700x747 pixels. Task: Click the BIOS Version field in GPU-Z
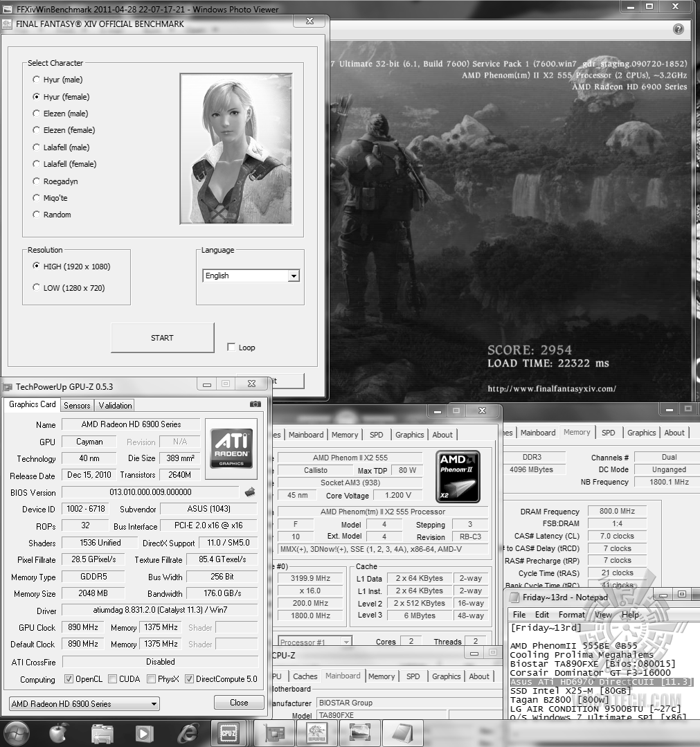(150, 492)
